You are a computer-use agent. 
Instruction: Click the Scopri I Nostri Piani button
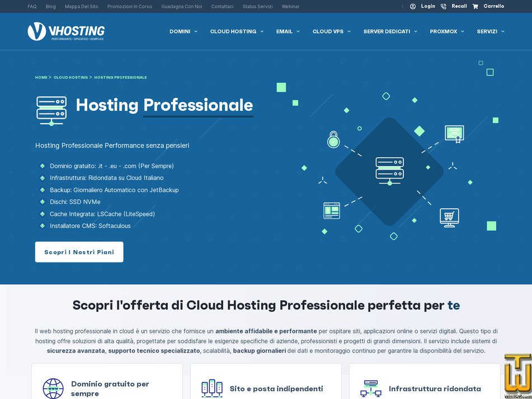click(x=79, y=252)
